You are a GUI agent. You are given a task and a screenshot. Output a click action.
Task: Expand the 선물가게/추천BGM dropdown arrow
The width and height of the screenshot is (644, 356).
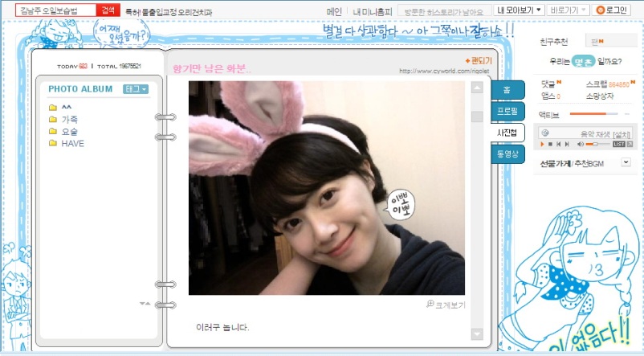[x=626, y=162]
